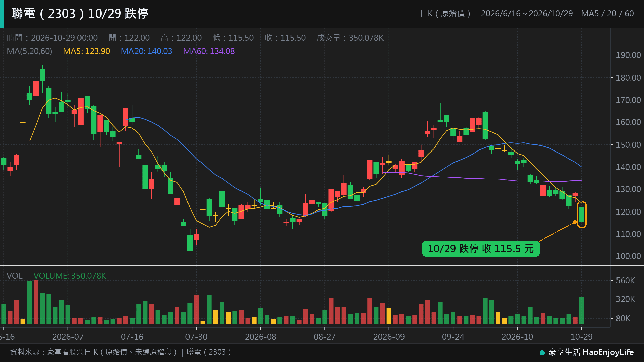
Task: Click the 成交量：350.078K readout
Action: coord(350,38)
